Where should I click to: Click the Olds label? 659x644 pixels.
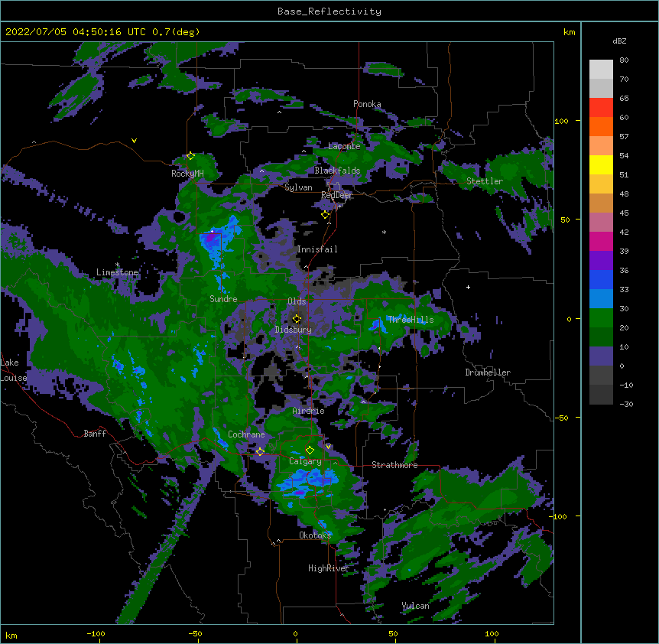pyautogui.click(x=297, y=301)
